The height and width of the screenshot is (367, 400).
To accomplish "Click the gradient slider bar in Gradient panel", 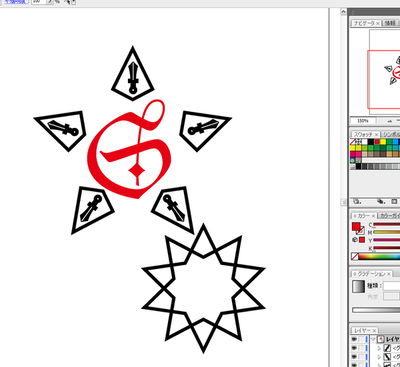I will pos(376,310).
